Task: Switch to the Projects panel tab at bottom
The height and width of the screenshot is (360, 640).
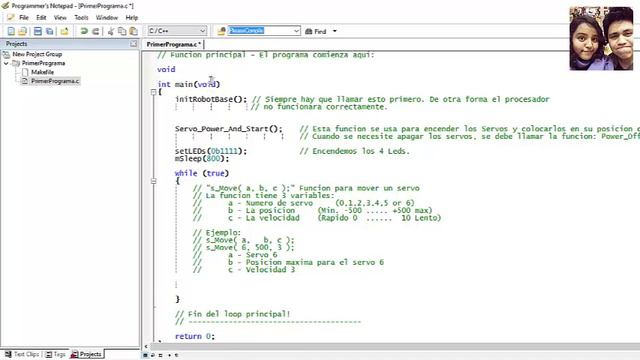Action: 86,354
